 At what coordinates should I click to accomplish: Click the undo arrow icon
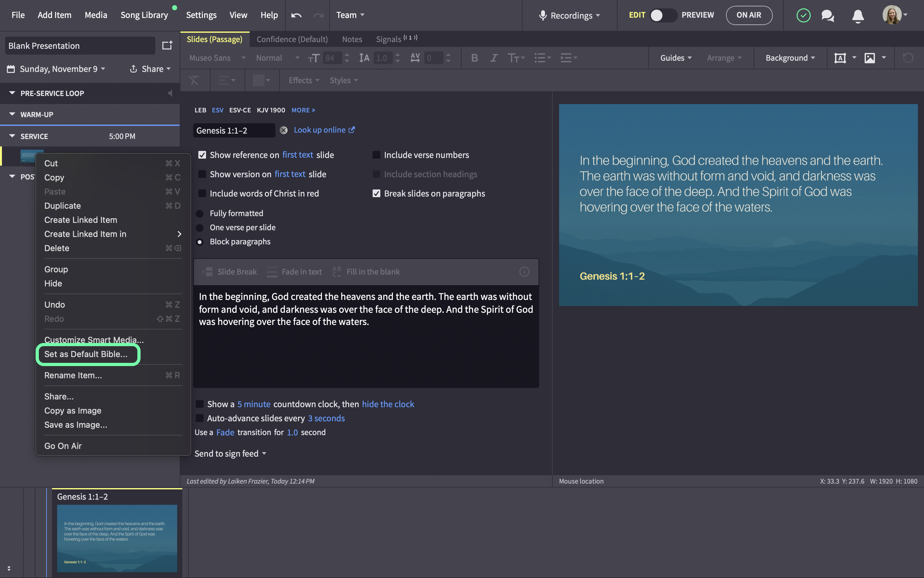click(296, 15)
